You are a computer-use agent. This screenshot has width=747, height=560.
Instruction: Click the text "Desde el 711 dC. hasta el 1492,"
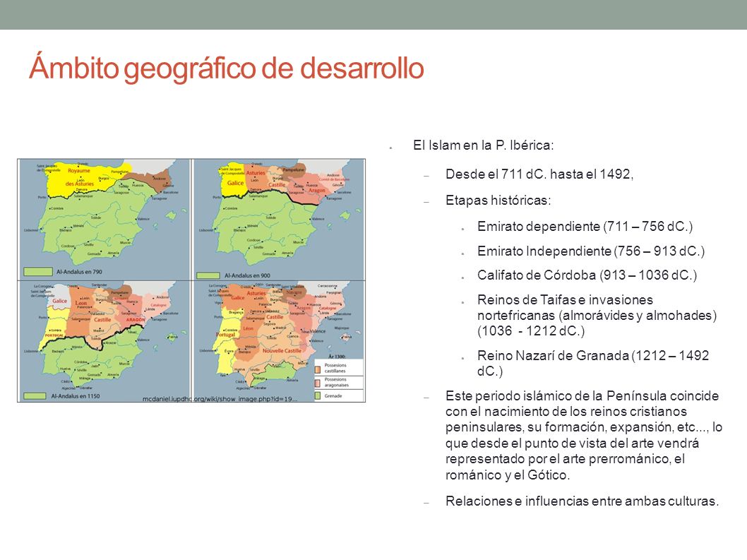coord(539,174)
